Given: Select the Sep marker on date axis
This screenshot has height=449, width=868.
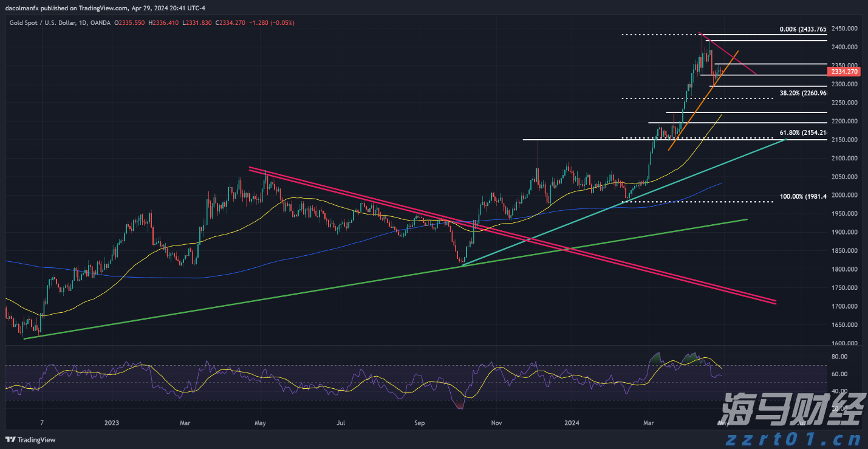Looking at the screenshot, I should (419, 422).
